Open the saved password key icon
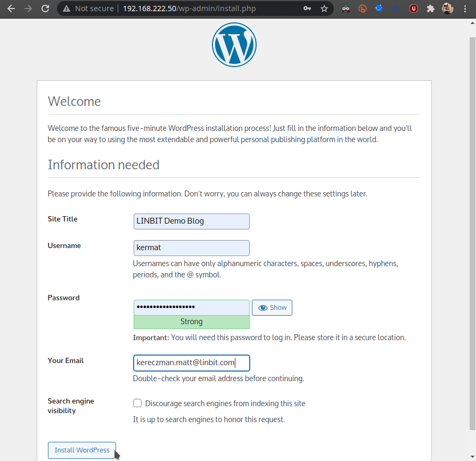The height and width of the screenshot is (461, 476). 307,9
